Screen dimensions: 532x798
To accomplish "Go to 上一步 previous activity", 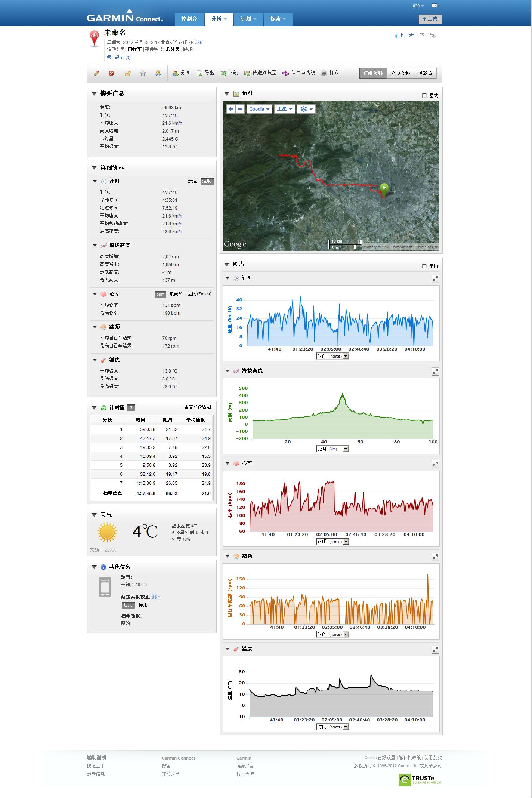I will click(x=404, y=36).
